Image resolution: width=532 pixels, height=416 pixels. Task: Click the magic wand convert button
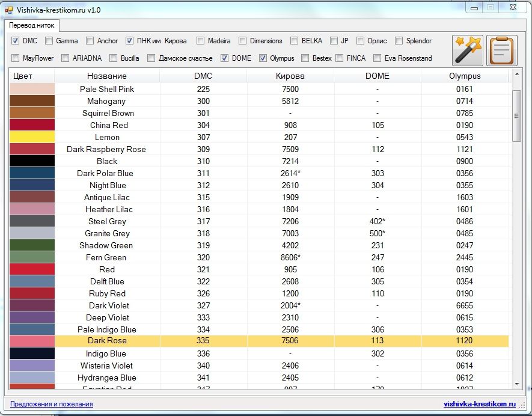468,50
